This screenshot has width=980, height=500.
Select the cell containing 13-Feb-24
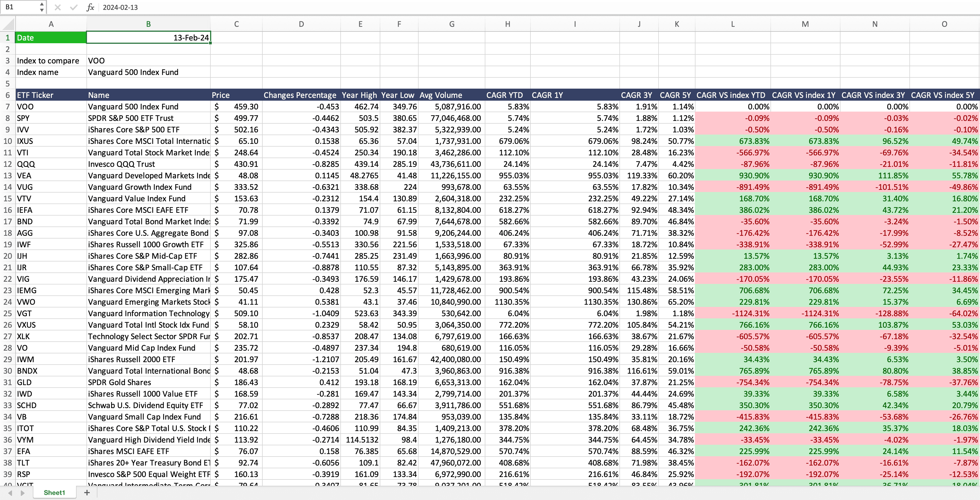[148, 37]
